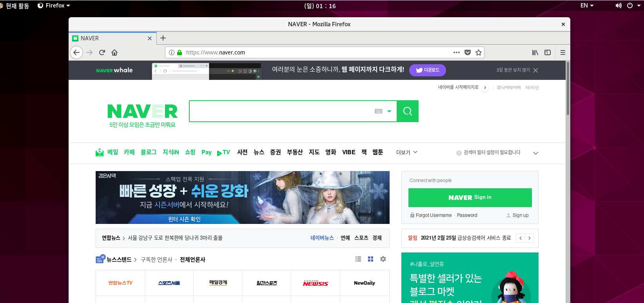Open the 연합뉴스TV press logo
The height and width of the screenshot is (303, 644).
[120, 283]
